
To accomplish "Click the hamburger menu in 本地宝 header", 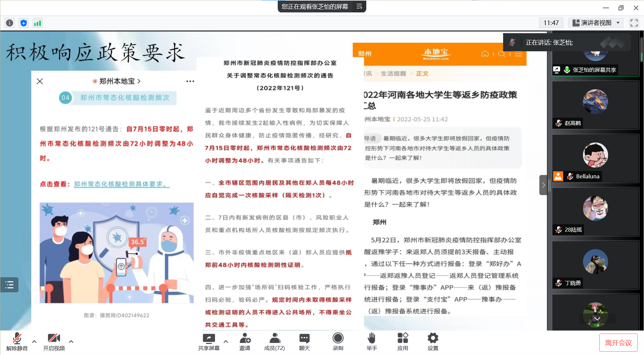I will pyautogui.click(x=518, y=54).
